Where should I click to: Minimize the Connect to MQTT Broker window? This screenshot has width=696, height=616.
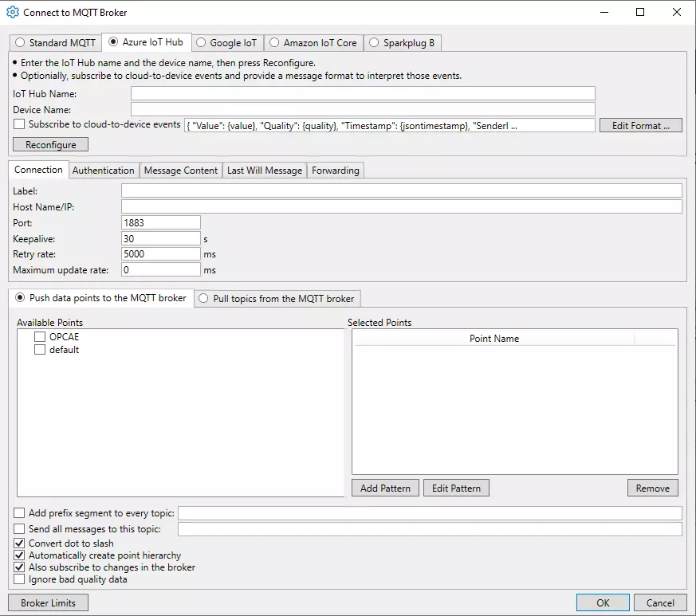coord(604,12)
